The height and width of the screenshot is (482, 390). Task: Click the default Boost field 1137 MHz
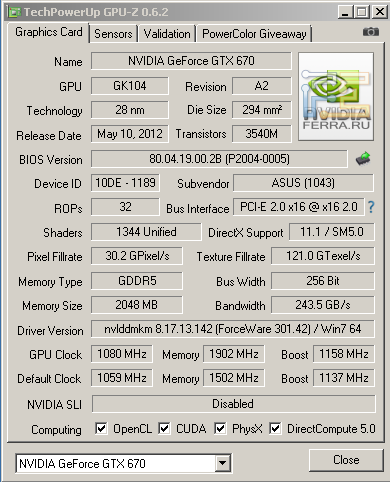point(344,378)
